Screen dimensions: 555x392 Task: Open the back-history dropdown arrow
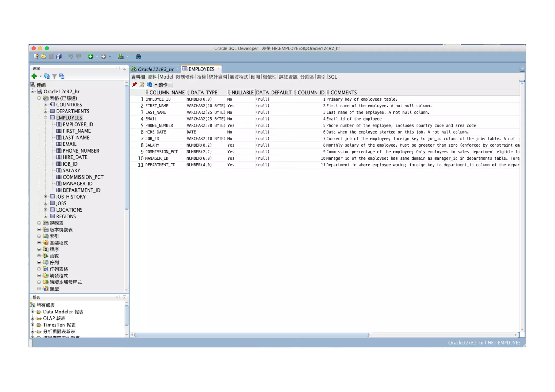click(x=97, y=57)
